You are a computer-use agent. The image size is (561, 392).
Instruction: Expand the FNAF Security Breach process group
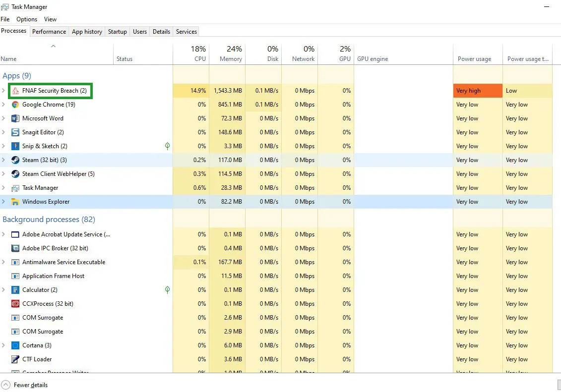pos(3,91)
